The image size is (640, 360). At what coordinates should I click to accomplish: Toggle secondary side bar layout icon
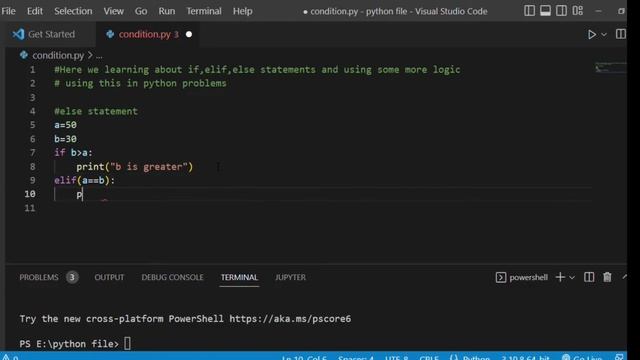561,11
